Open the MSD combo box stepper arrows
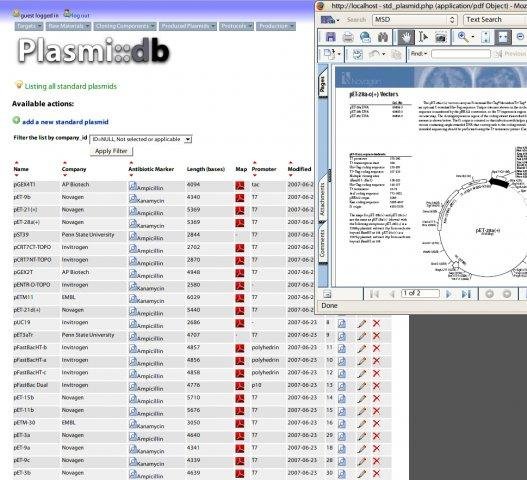This screenshot has width=527, height=480. pyautogui.click(x=452, y=20)
